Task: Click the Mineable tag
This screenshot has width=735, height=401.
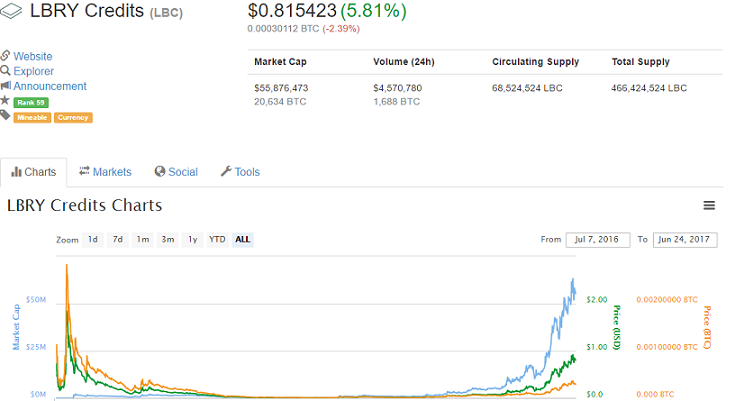Action: click(x=32, y=117)
